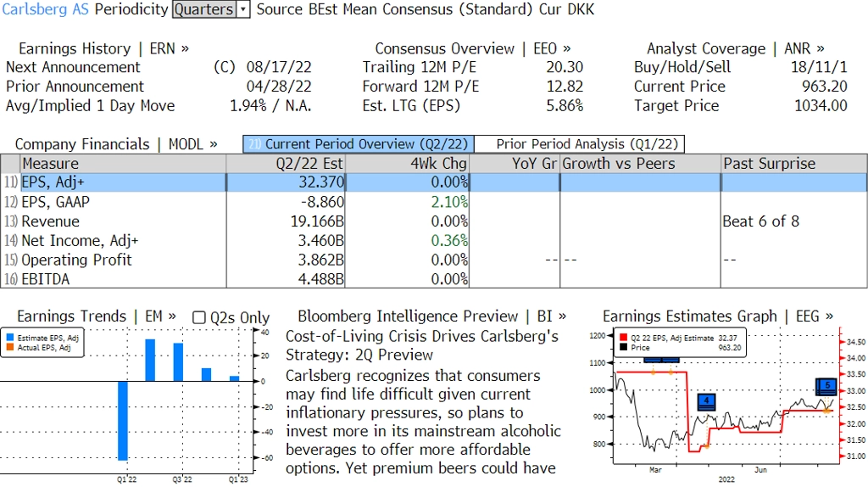Click marker 5 on the estimates graph
This screenshot has width=868, height=487.
[x=827, y=386]
